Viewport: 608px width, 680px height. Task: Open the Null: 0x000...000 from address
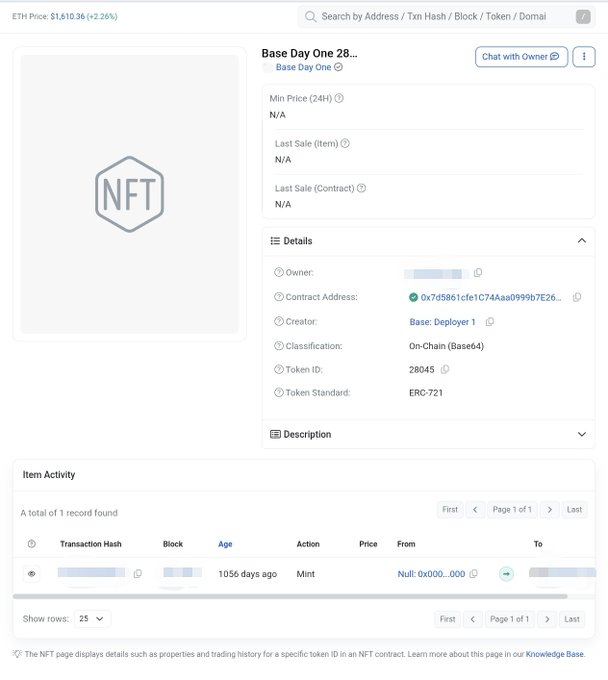pos(431,574)
